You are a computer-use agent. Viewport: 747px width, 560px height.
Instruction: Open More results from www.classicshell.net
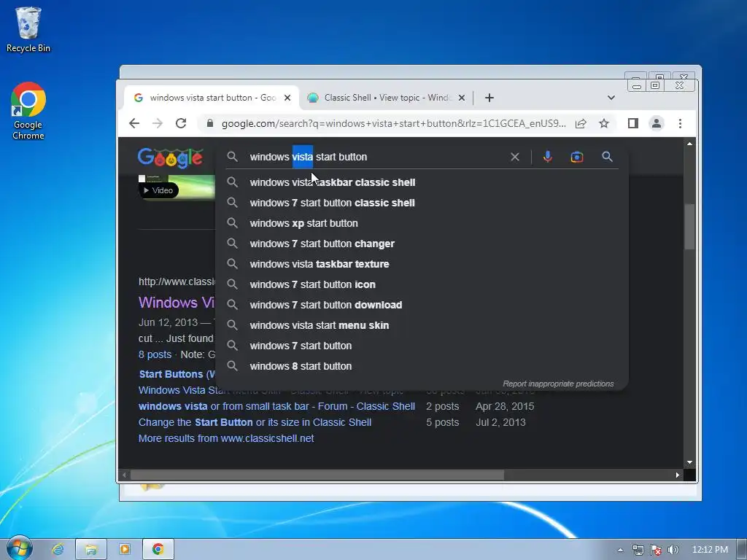[226, 438]
